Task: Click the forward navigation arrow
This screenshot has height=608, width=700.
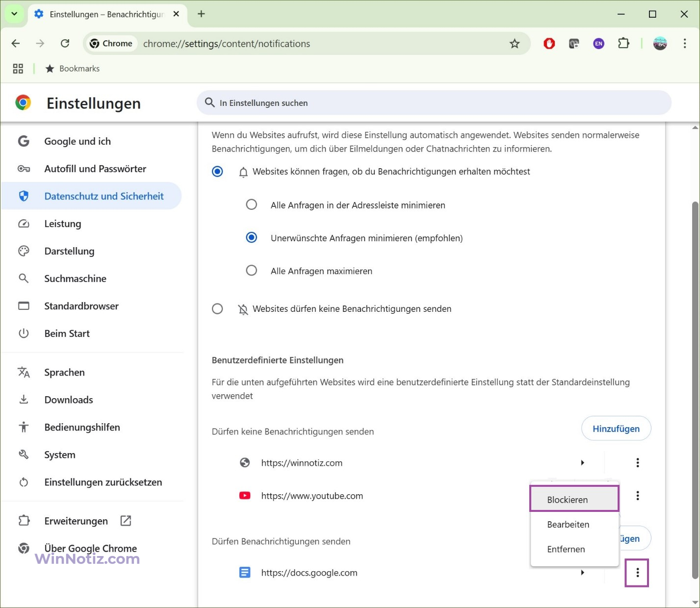Action: (40, 44)
